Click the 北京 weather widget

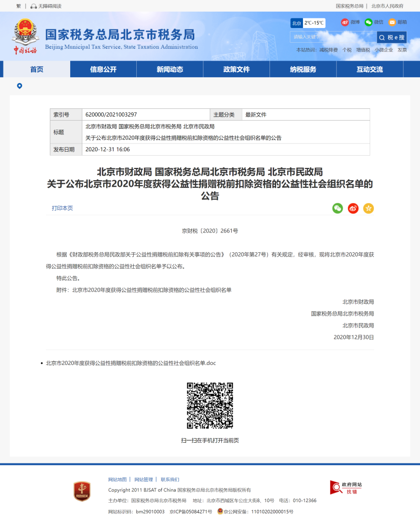[308, 23]
